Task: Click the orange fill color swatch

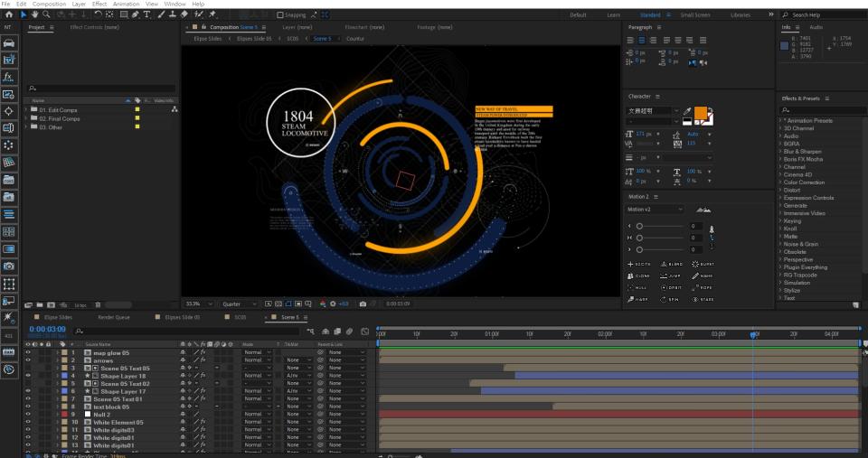Action: tap(700, 112)
